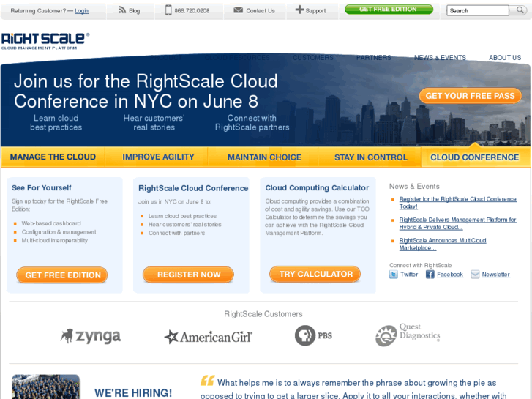The width and height of the screenshot is (532, 399).
Task: Click the Zynga customer logo
Action: (91, 336)
